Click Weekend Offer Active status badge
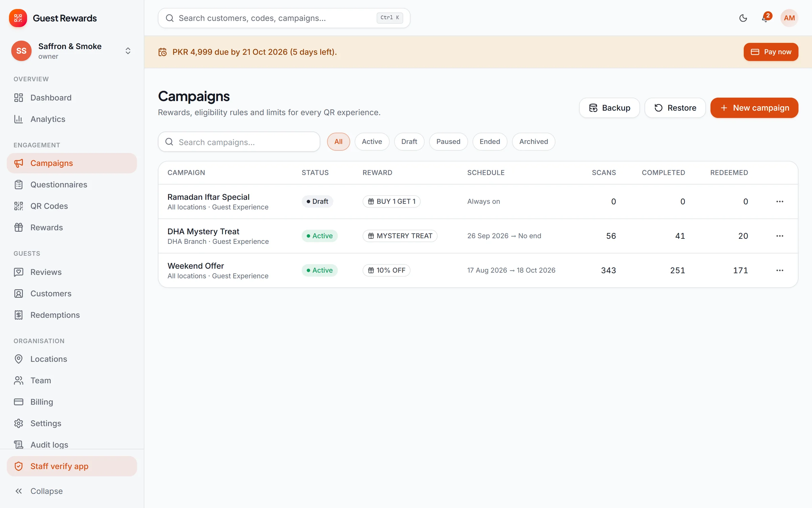The height and width of the screenshot is (508, 812). tap(319, 270)
